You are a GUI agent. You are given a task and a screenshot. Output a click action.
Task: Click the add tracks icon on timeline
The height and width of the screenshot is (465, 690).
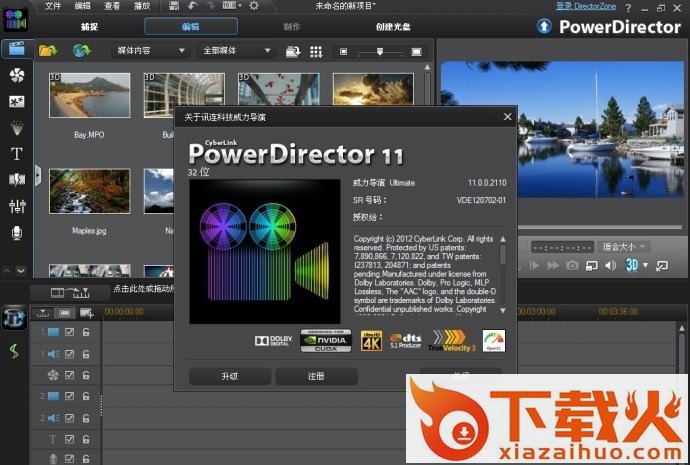(87, 313)
